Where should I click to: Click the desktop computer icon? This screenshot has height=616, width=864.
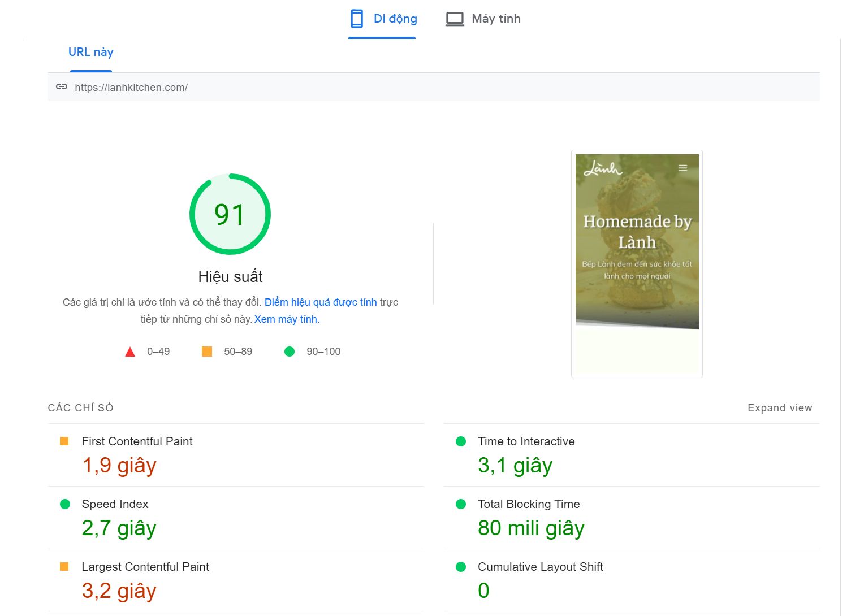[x=455, y=19]
